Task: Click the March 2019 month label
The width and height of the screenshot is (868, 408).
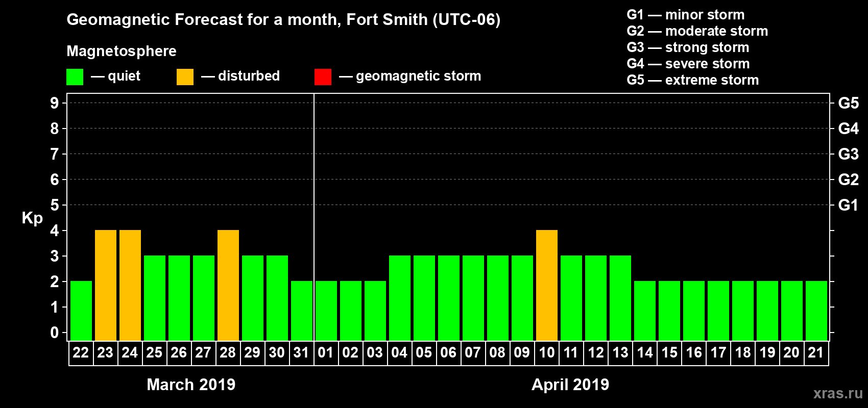Action: pos(191,385)
